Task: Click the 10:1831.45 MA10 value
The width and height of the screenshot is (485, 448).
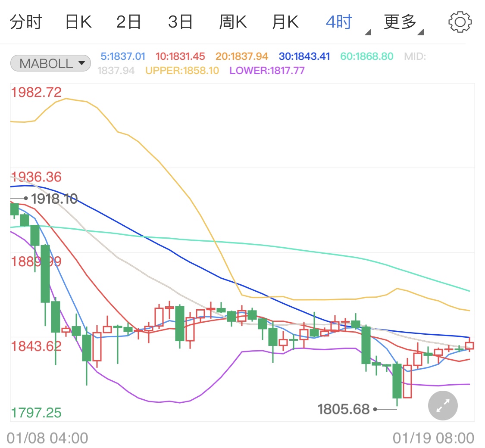Action: [180, 56]
